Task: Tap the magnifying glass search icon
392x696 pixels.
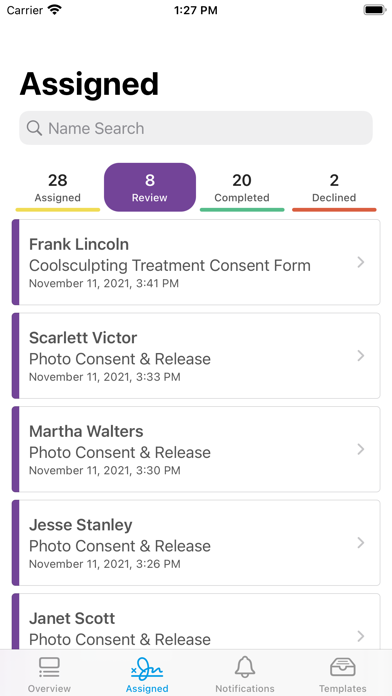Action: (34, 128)
